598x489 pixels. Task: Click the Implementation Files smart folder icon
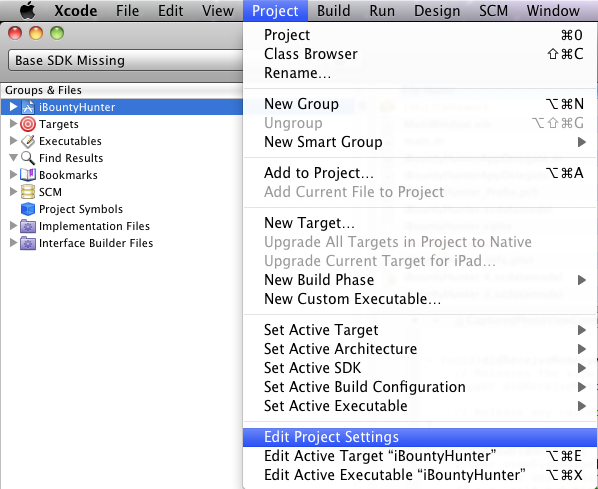point(28,226)
